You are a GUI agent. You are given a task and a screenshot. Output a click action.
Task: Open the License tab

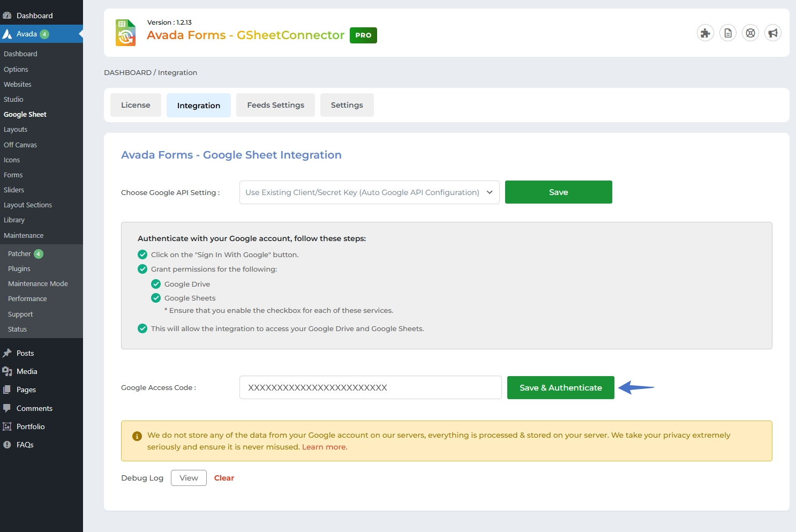click(136, 105)
